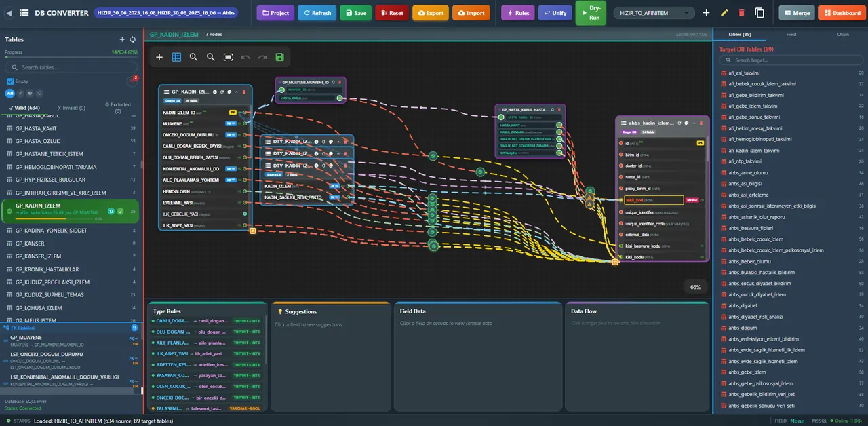Image resolution: width=868 pixels, height=426 pixels.
Task: Open the HIZIR_TO_AFINITEM profile dropdown
Action: pos(654,13)
